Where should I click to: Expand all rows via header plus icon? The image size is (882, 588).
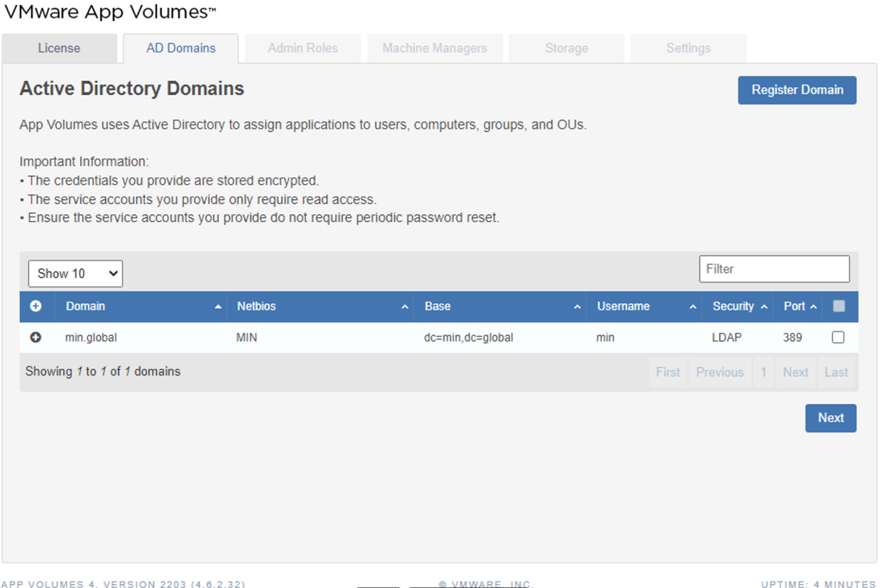(x=36, y=306)
